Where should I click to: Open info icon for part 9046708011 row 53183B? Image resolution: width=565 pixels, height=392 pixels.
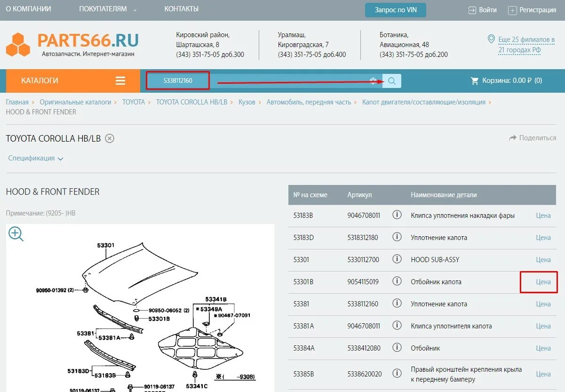click(397, 215)
